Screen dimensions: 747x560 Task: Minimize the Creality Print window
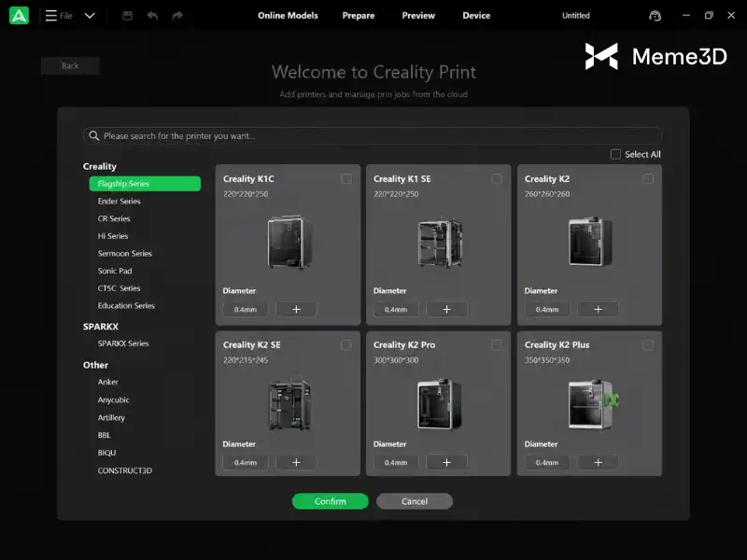[x=686, y=15]
